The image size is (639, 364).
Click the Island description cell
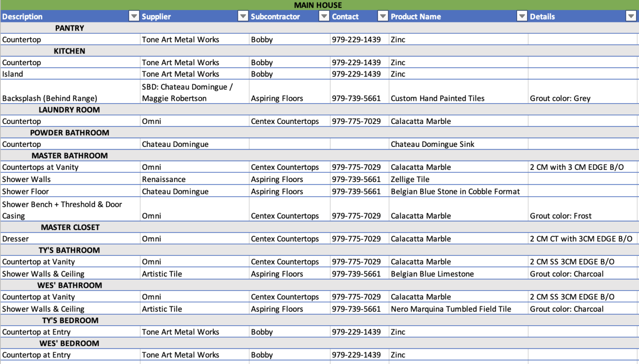click(x=70, y=74)
